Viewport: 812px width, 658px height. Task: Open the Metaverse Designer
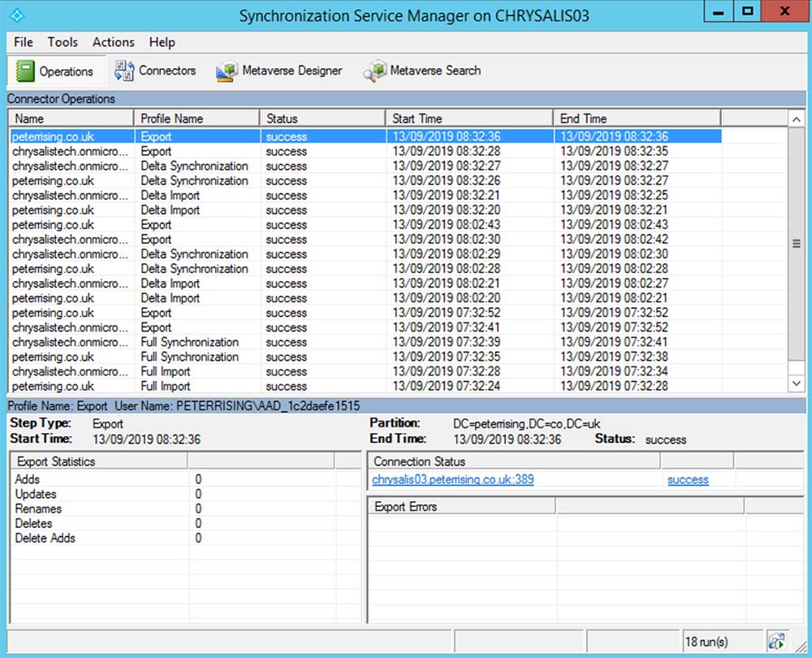click(x=280, y=71)
